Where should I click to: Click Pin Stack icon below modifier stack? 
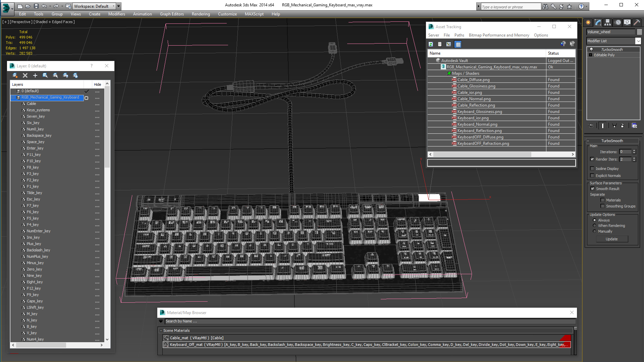(591, 126)
